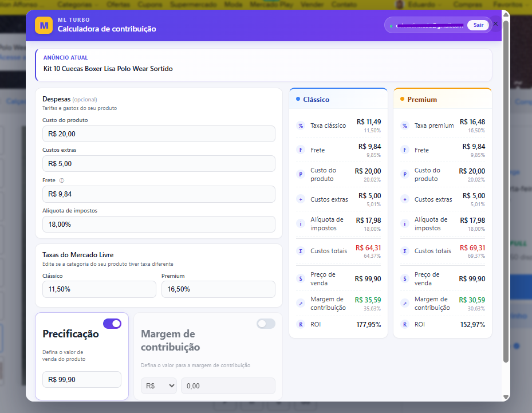Click plus icon for Premium Custos extras
The image size is (532, 413).
[x=405, y=199]
